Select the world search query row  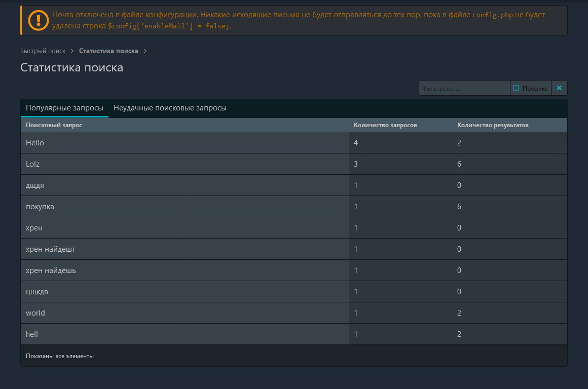pos(35,313)
